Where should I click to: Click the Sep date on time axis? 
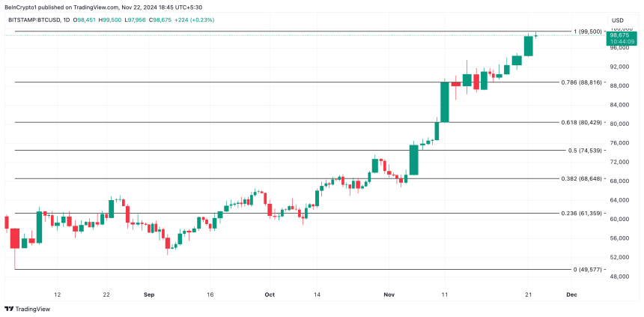coord(148,295)
